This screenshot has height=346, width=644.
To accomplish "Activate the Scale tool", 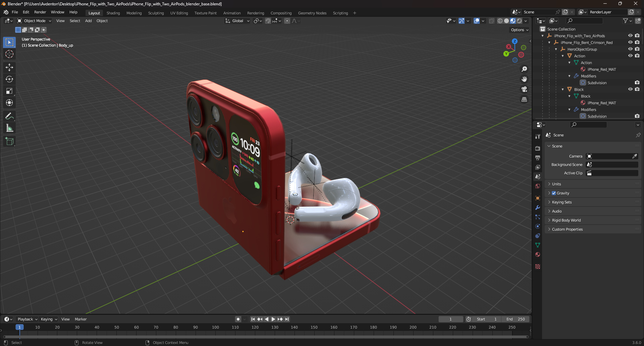I will (x=9, y=91).
